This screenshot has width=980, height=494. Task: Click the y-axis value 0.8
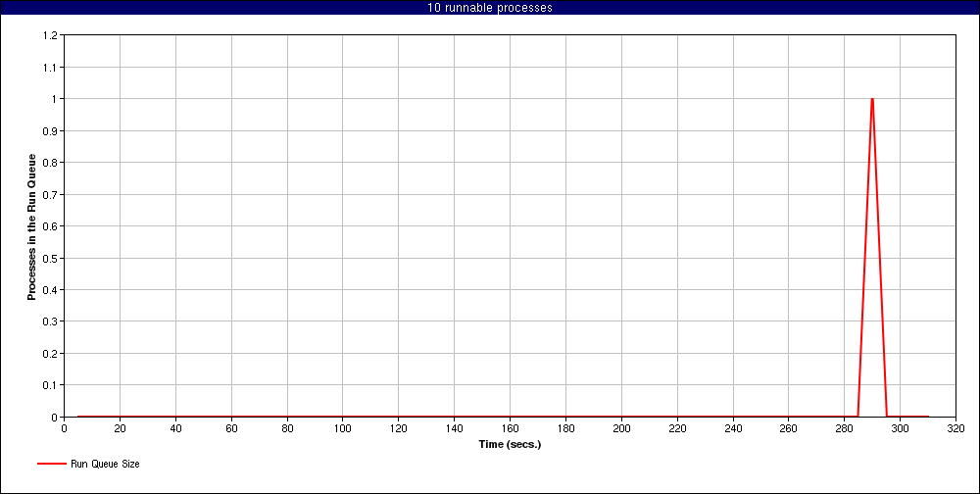[x=52, y=163]
